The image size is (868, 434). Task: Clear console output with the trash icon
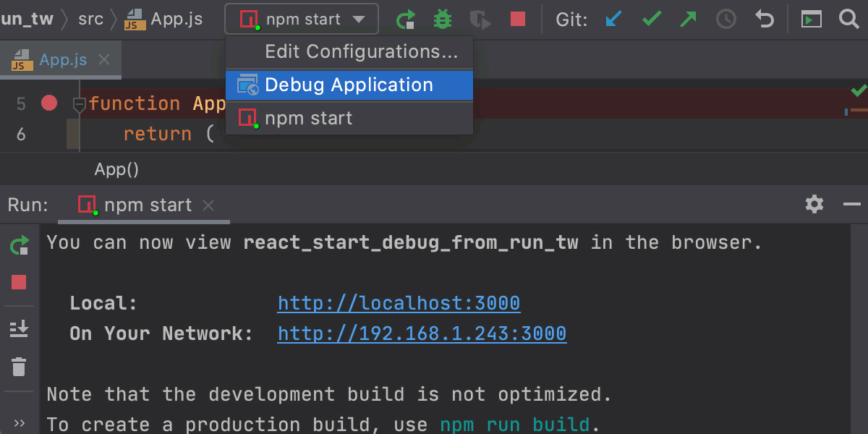coord(19,367)
